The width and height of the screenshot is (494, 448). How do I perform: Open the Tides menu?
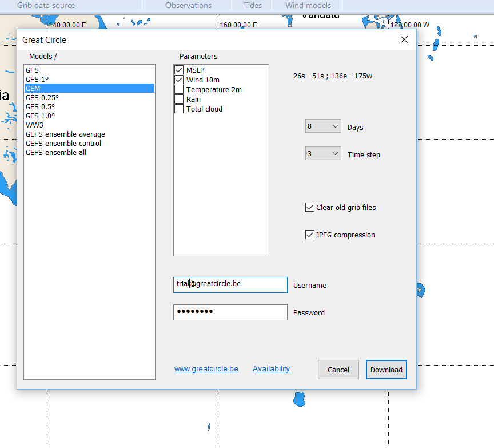pyautogui.click(x=253, y=5)
